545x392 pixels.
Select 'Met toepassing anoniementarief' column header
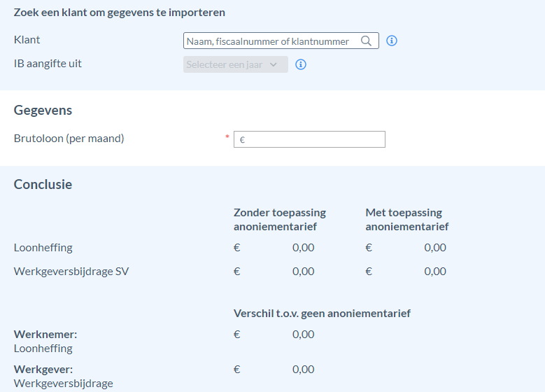[x=407, y=220]
